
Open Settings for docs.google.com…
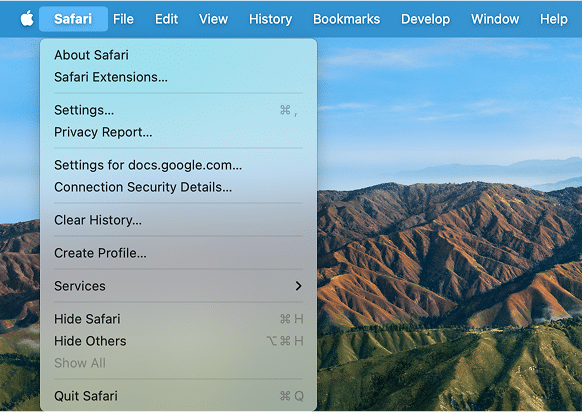click(178, 165)
